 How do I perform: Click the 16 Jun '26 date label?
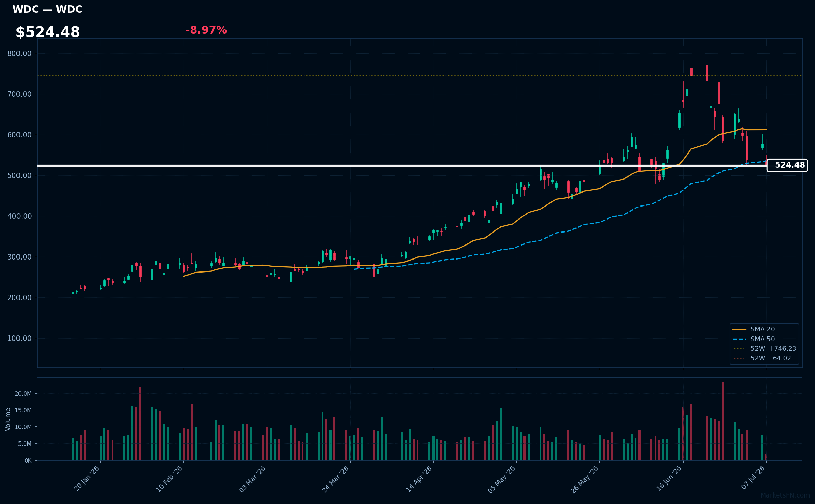pos(669,479)
